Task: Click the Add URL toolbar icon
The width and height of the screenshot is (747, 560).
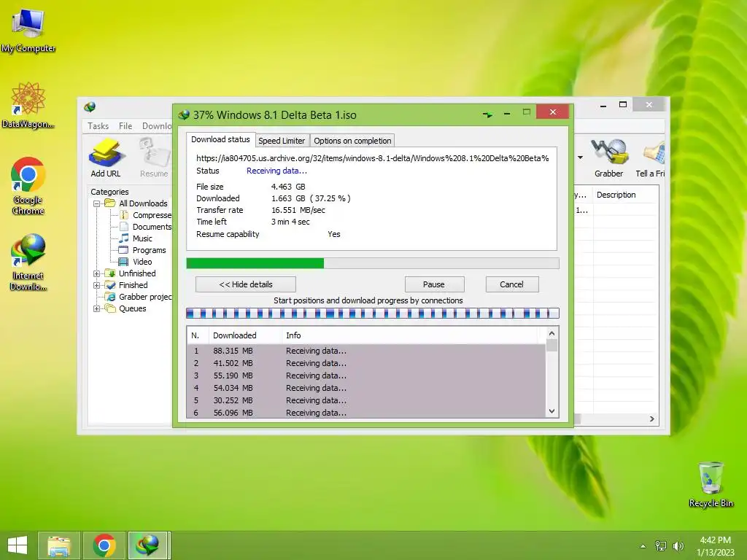Action: [106, 157]
